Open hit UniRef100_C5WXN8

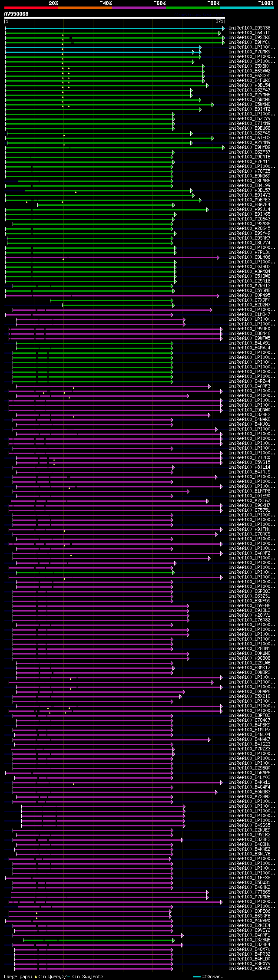249,104
